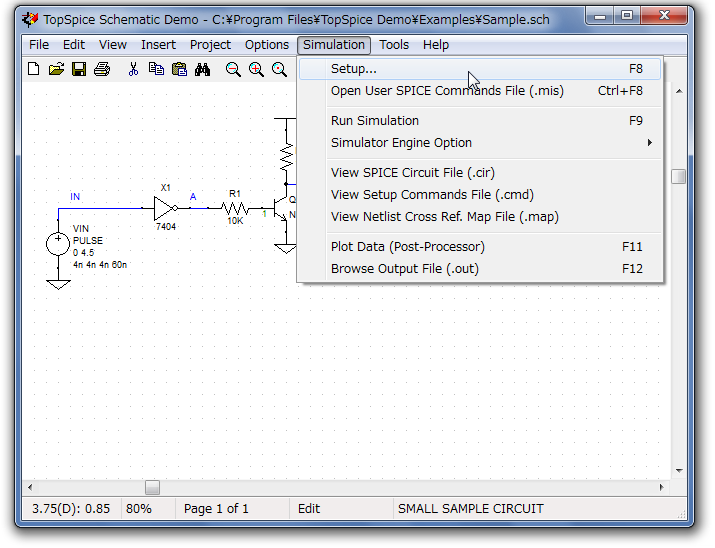Open the Tools menu
715x548 pixels.
point(394,45)
